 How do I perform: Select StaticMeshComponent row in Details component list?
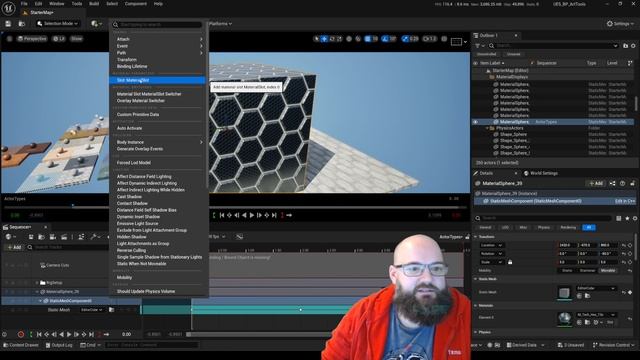[554, 201]
